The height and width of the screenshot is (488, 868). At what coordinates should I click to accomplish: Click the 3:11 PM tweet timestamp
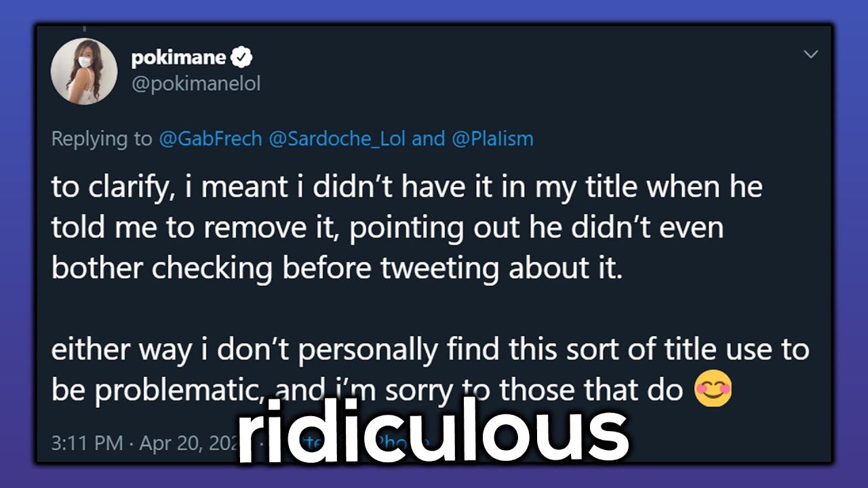[87, 443]
